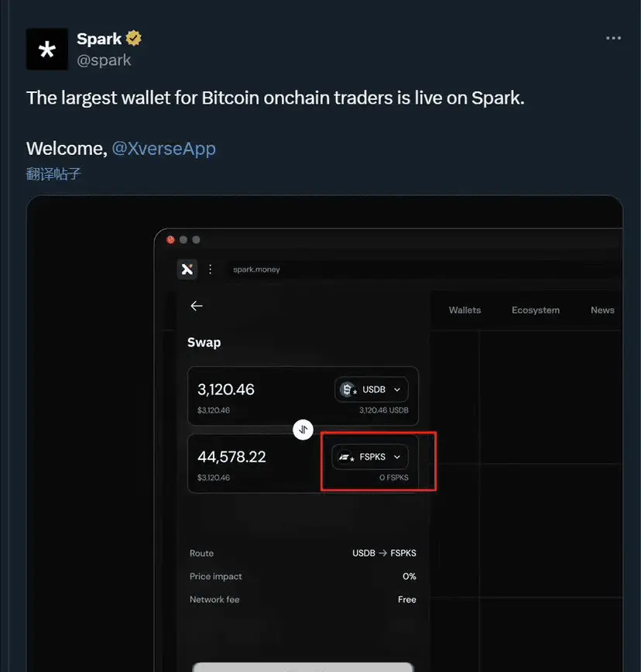Open the vertical dots menu beside Xverse logo
Screen dimensions: 641x672
point(210,269)
